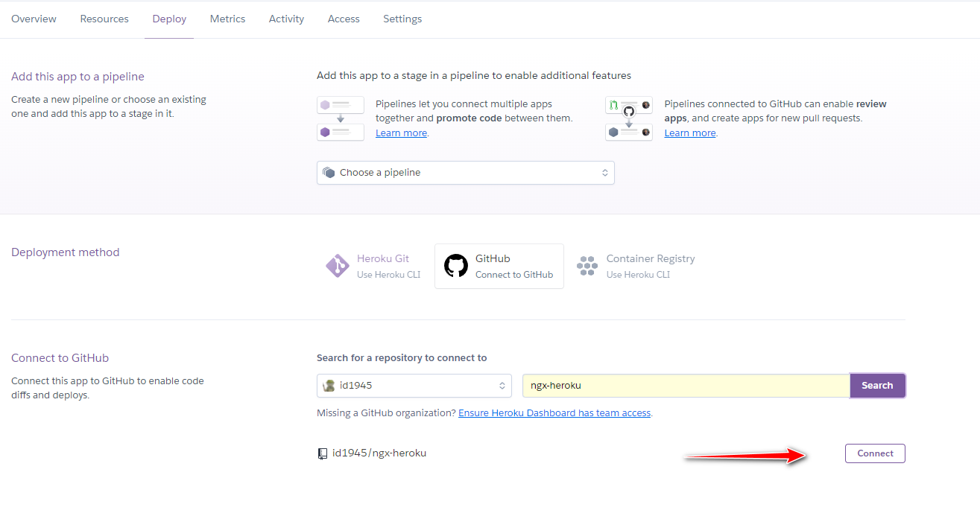
Task: Click the purple Search button
Action: click(x=877, y=386)
